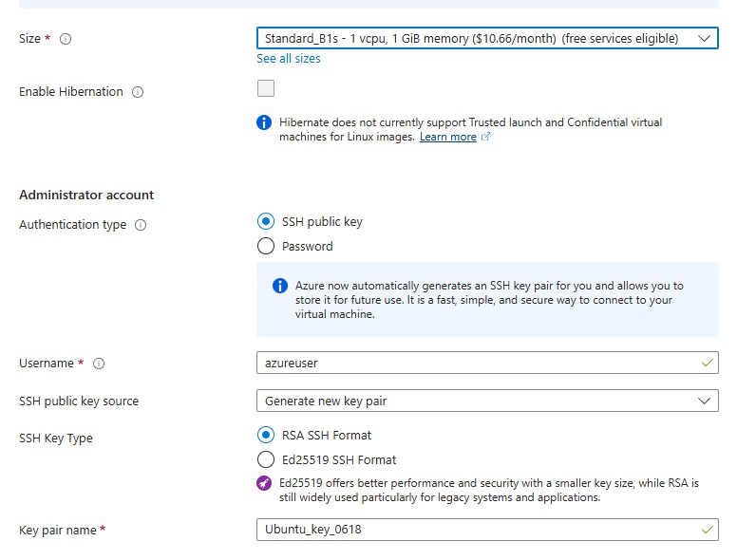
Task: Click the Hibernate notice blue info icon
Action: (x=264, y=122)
